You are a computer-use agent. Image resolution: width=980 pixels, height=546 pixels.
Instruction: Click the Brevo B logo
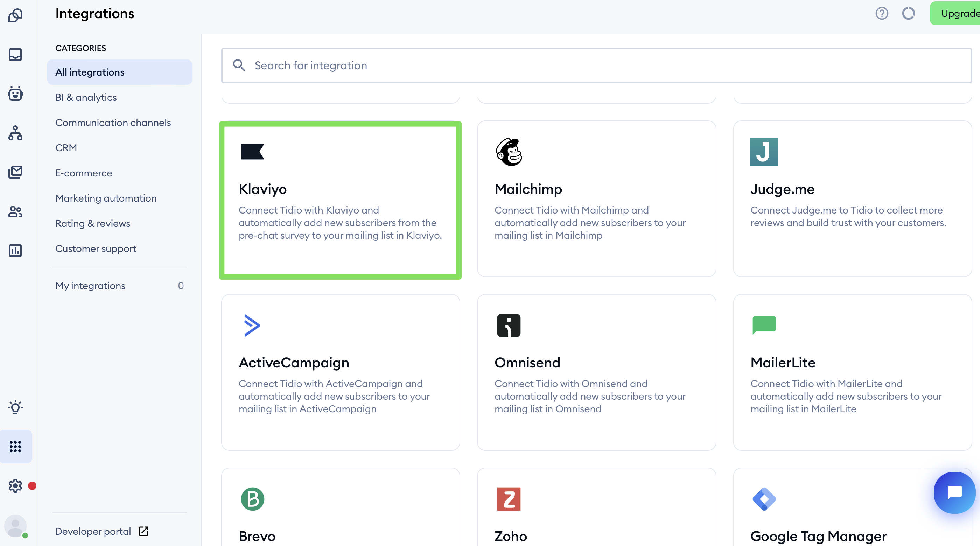click(x=252, y=499)
